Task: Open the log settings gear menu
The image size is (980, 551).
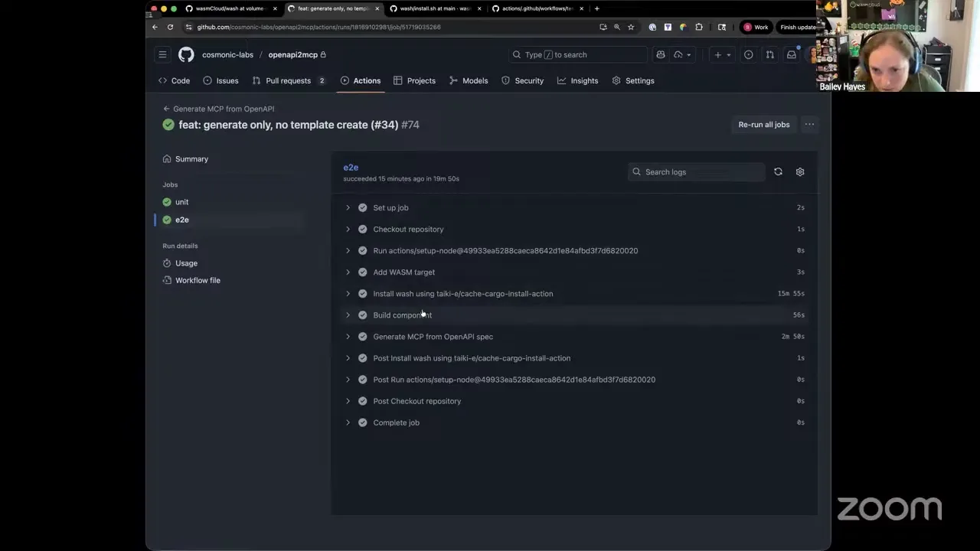Action: [800, 171]
